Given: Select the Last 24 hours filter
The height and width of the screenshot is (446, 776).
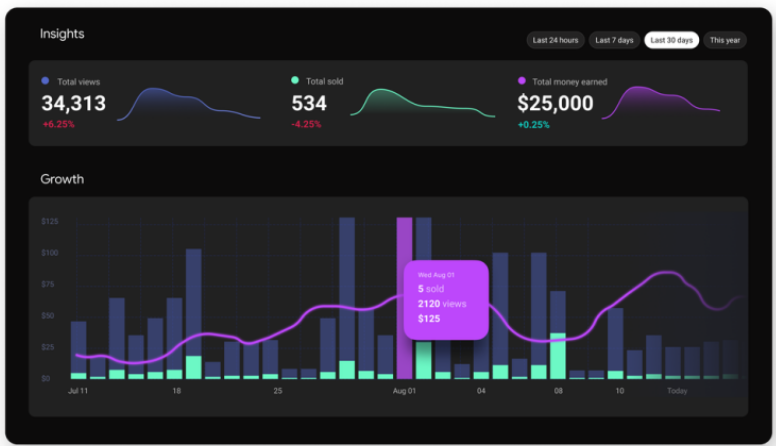Looking at the screenshot, I should click(x=555, y=40).
